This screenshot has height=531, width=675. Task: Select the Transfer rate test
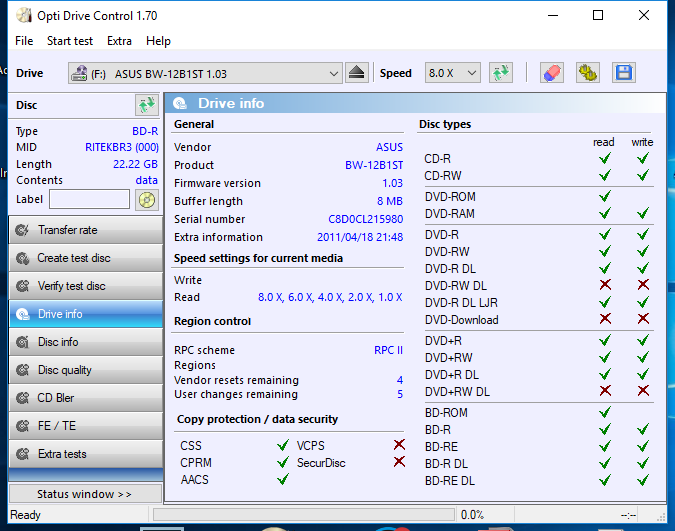[86, 230]
